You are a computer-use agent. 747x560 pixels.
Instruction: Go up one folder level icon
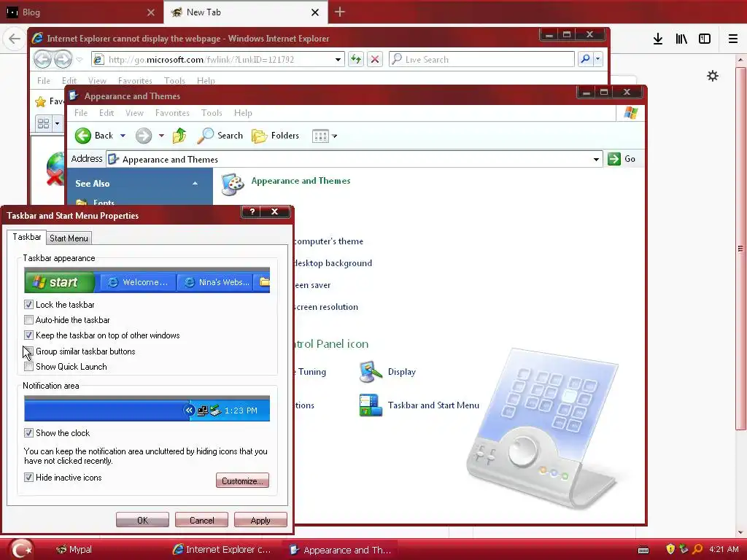point(179,136)
